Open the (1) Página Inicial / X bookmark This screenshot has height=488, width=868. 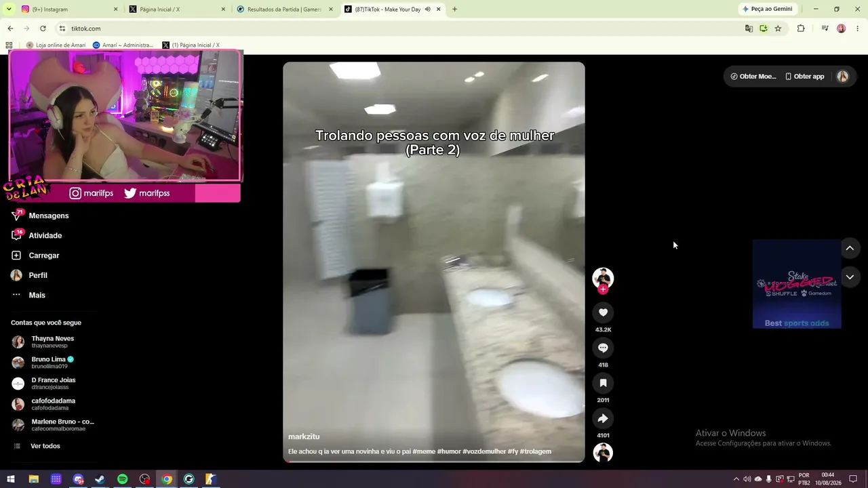(191, 45)
